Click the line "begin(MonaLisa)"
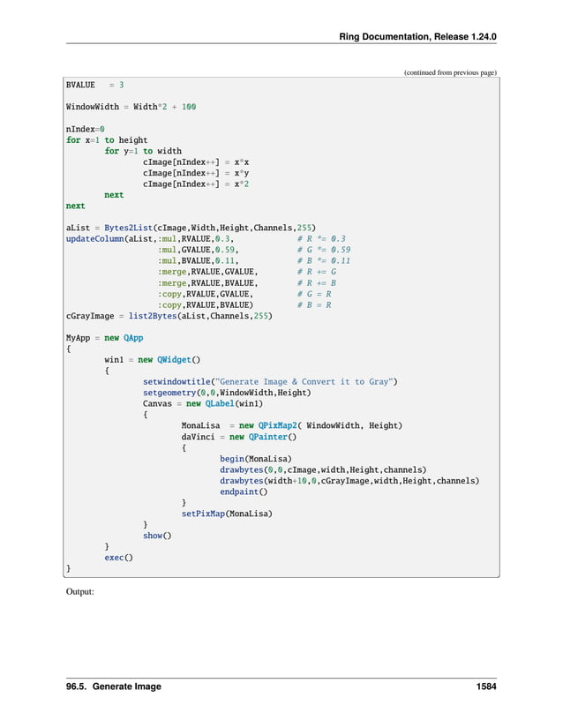The height and width of the screenshot is (728, 563). (x=256, y=459)
